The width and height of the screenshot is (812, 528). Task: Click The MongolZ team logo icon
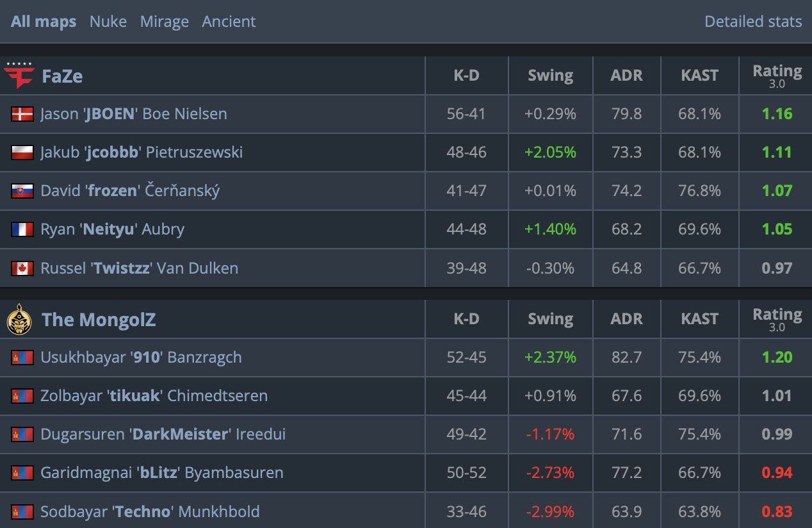(19, 319)
